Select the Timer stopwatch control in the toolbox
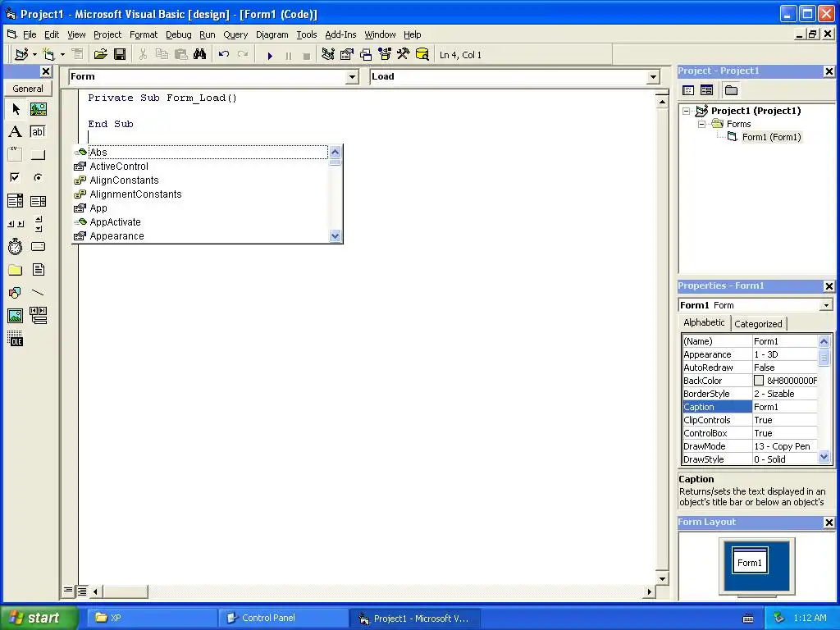 (16, 246)
